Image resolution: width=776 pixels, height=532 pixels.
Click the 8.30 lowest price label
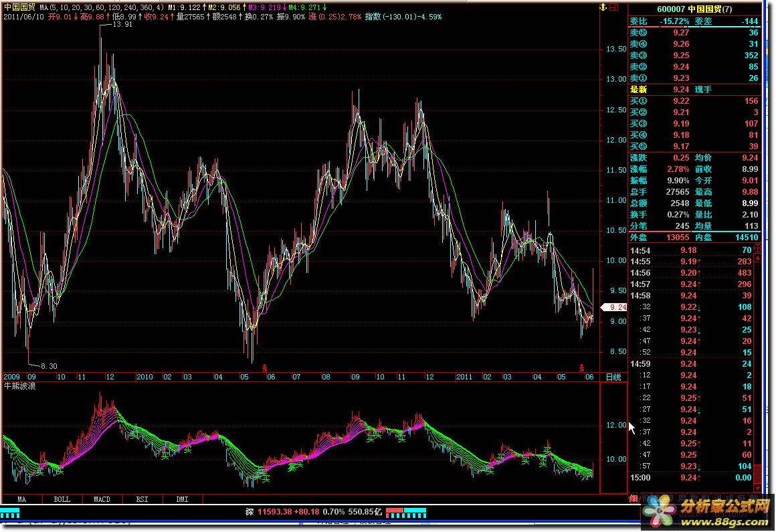tap(48, 366)
